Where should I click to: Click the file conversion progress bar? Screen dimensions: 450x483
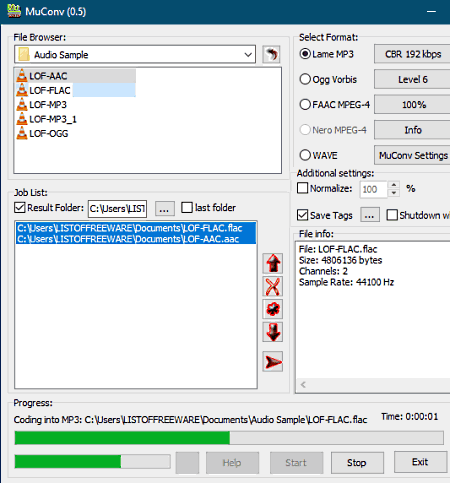(229, 438)
